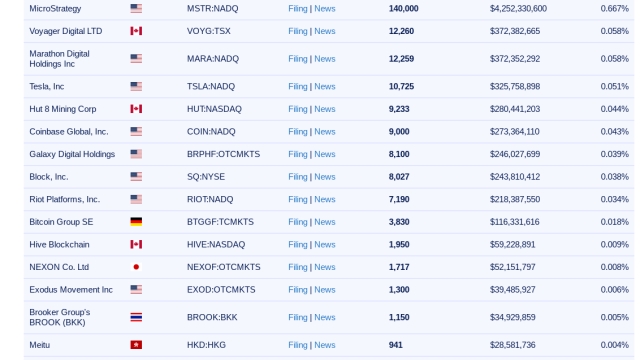
Task: Click the Canadian flag next to Voyager Digital LTD
Action: click(136, 31)
